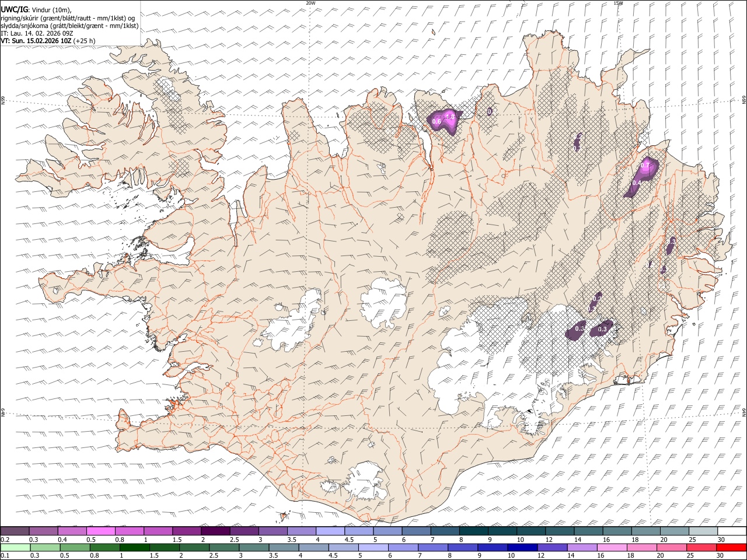The width and height of the screenshot is (747, 560).
Task: Select violet 12 swatch in rain legend
Action: 552,547
